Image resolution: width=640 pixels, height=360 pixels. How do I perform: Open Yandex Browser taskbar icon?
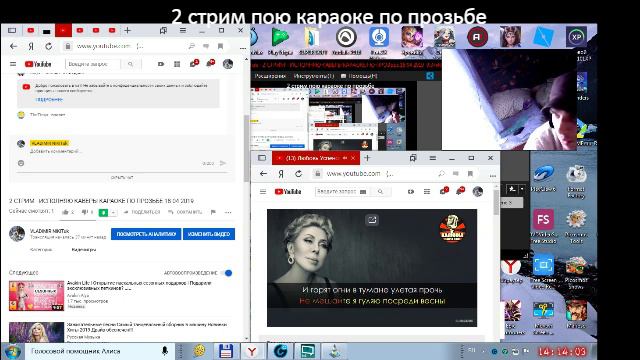[252, 351]
